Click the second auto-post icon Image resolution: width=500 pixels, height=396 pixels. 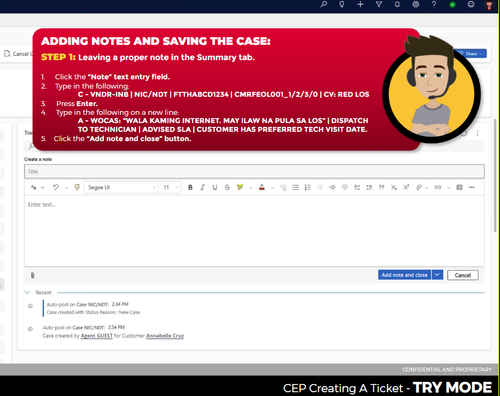click(30, 329)
